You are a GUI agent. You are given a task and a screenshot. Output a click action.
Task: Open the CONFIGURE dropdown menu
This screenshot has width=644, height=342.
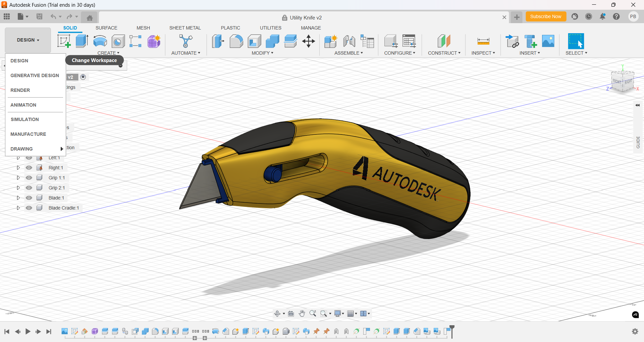coord(399,53)
